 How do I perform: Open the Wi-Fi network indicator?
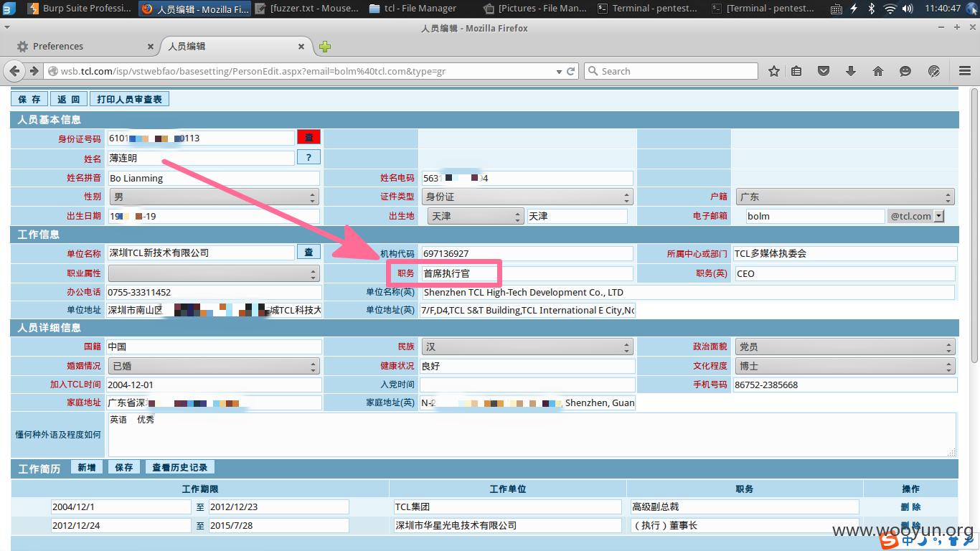click(890, 9)
